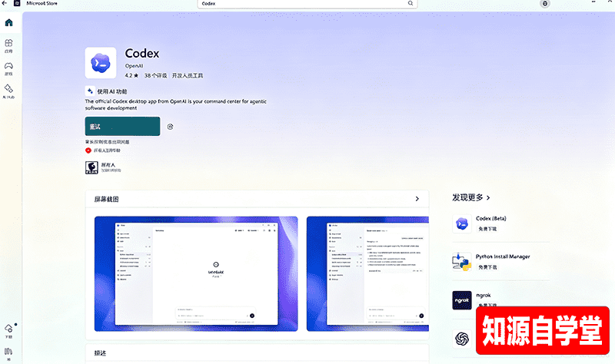
Task: Click the 4.2 star rating
Action: (x=131, y=75)
